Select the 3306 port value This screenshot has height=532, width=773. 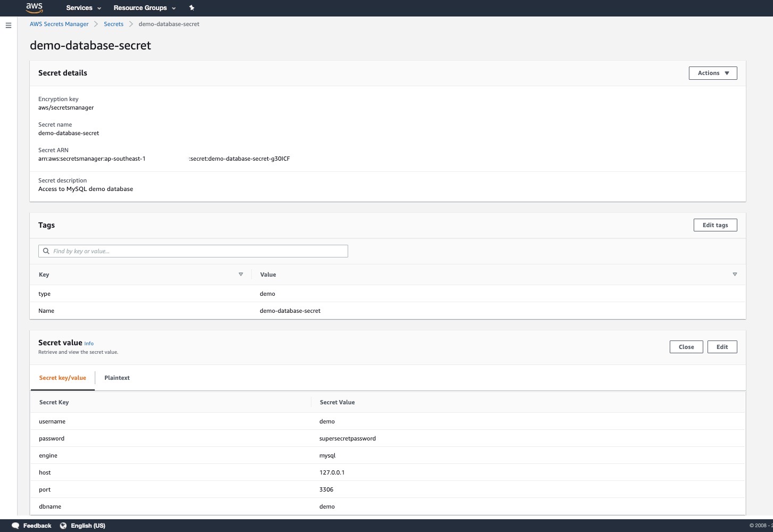tap(326, 489)
